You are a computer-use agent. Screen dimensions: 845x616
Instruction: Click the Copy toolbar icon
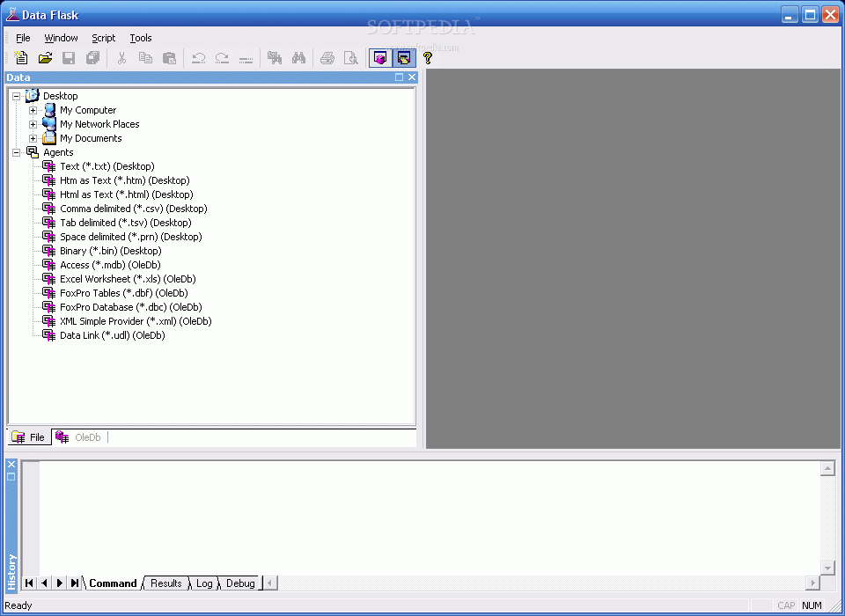tap(145, 58)
